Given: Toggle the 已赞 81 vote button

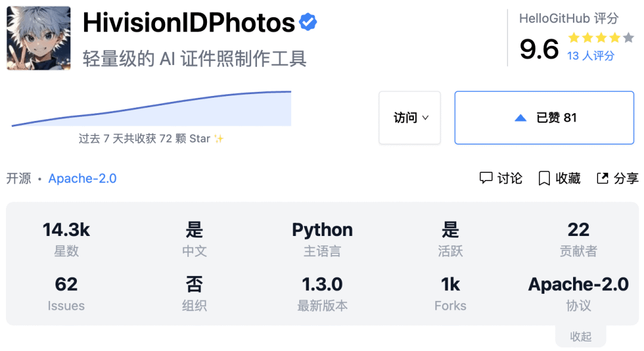Looking at the screenshot, I should (x=544, y=117).
